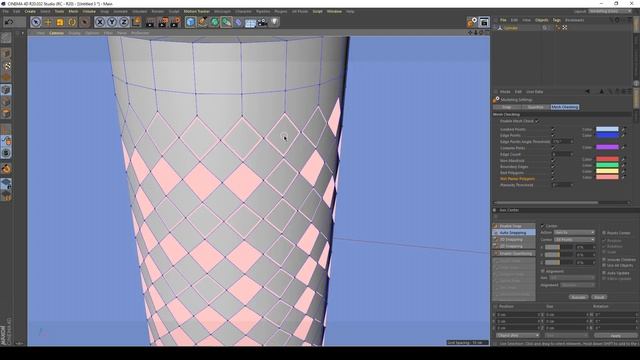The width and height of the screenshot is (640, 360).
Task: Toggle the Z axis lock
Action: pos(124,22)
